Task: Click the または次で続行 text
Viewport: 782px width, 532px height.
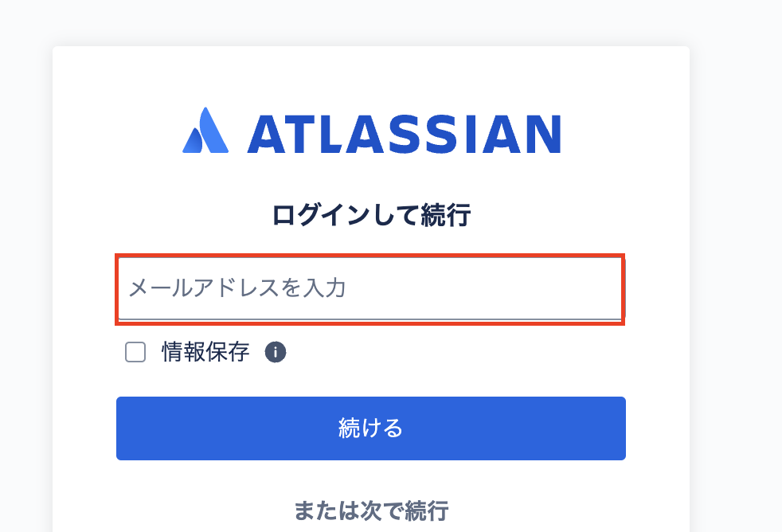Action: tap(371, 510)
